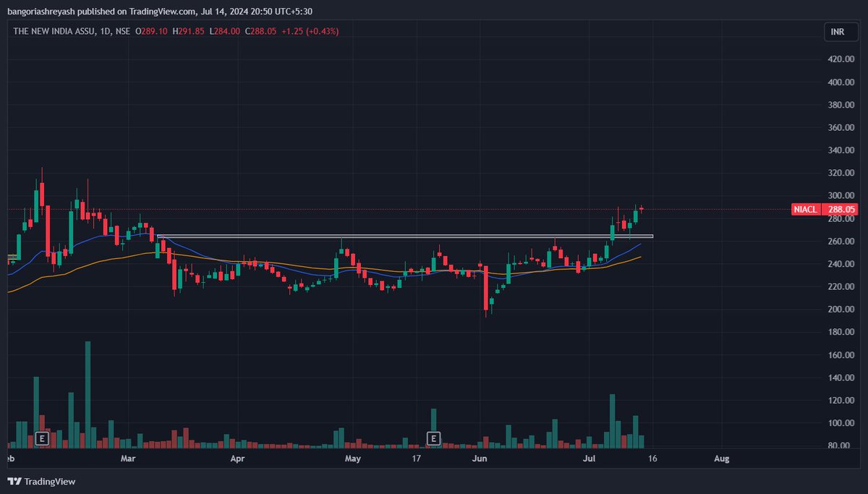Click the Jun label on time axis

click(478, 459)
